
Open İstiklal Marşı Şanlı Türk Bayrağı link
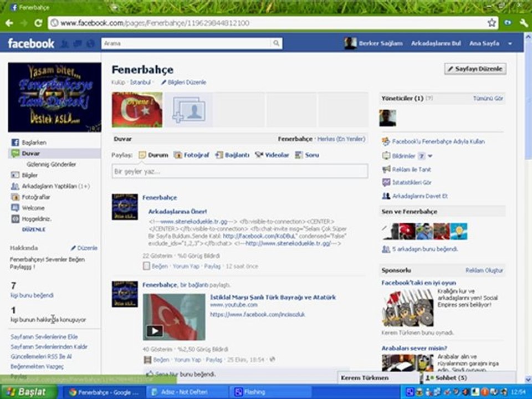(x=273, y=297)
